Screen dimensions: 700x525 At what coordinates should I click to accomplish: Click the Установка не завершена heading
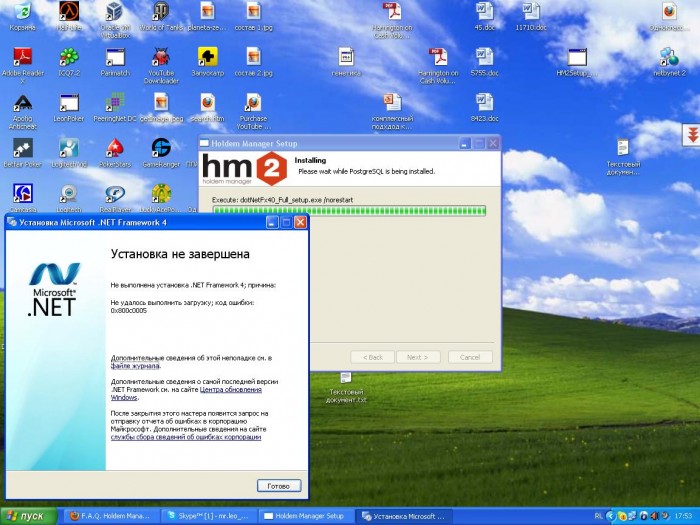(180, 254)
